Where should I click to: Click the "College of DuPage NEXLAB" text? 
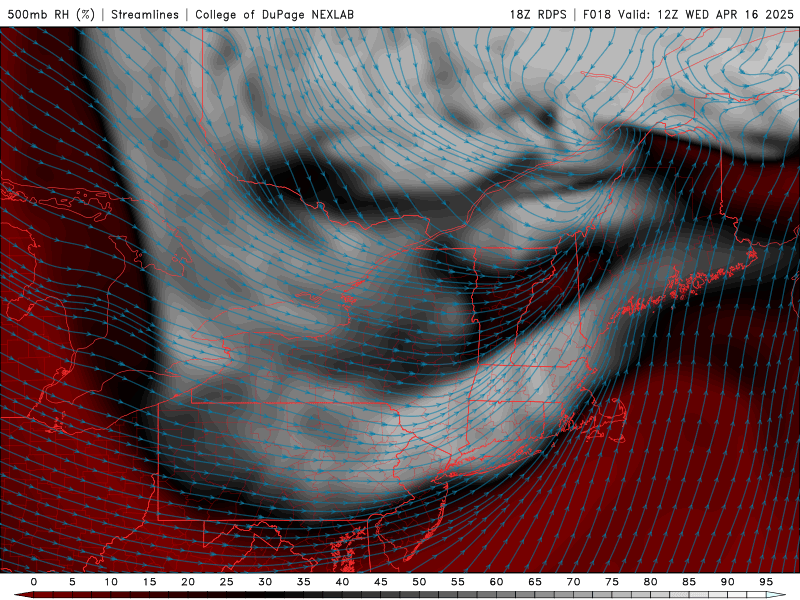tap(274, 14)
